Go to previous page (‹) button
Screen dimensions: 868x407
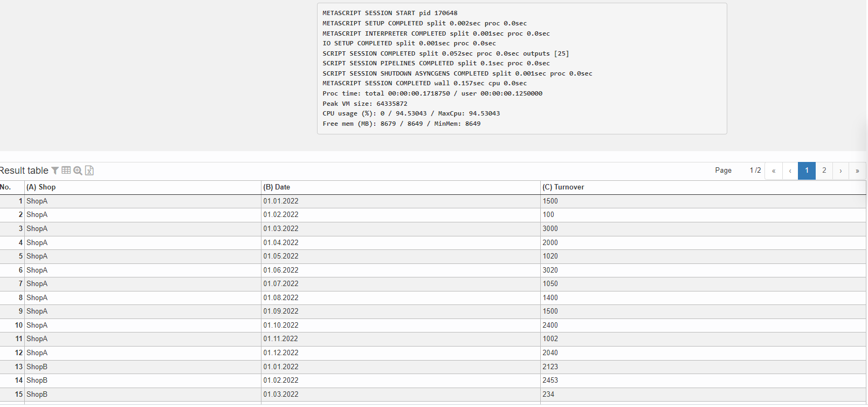(x=790, y=171)
